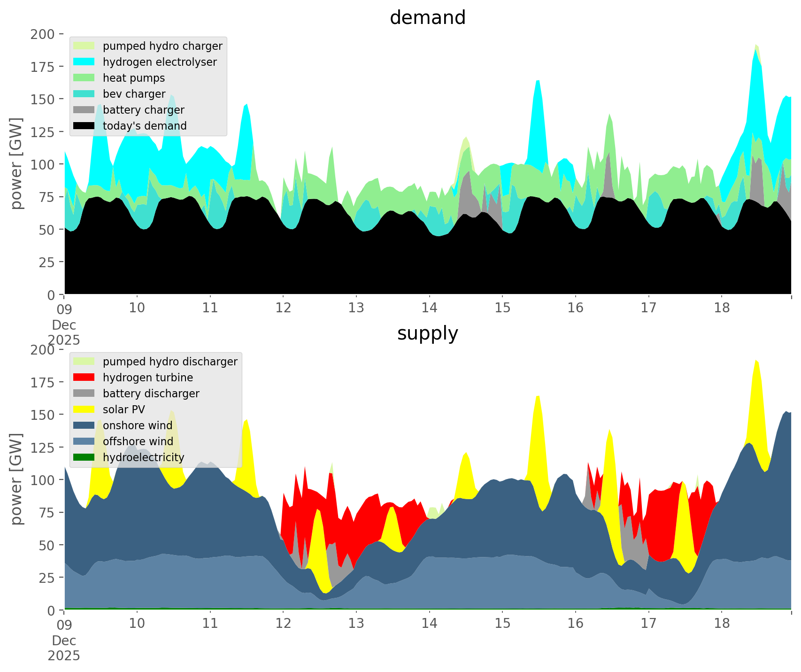This screenshot has height=672, width=801.
Task: Click the demand chart's power [GW] axis label
Action: tap(16, 163)
